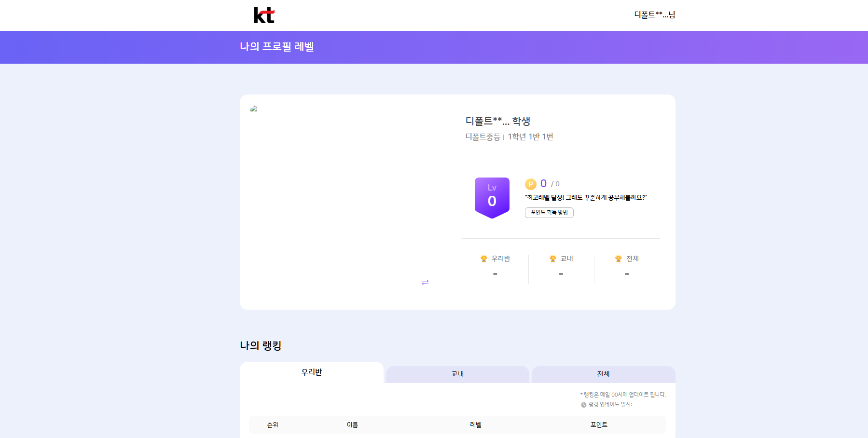Switch to the 교내 ranking tab

tap(457, 374)
